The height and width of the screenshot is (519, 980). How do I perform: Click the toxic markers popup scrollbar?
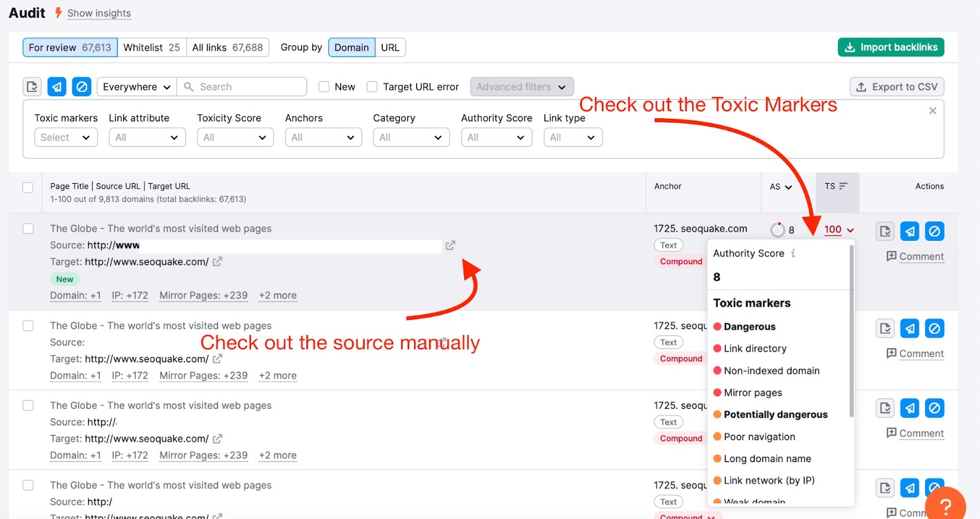point(851,331)
